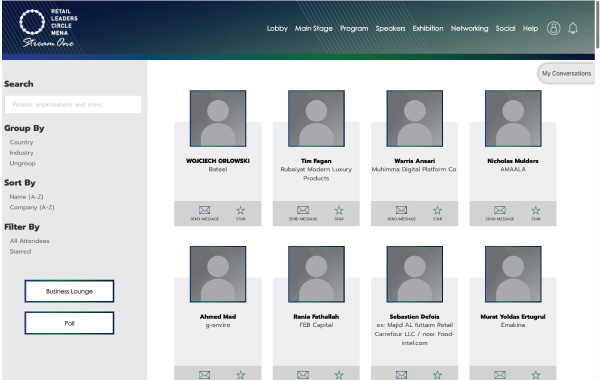Send a message to Tim Fagan
The image size is (600, 380).
[x=303, y=210]
